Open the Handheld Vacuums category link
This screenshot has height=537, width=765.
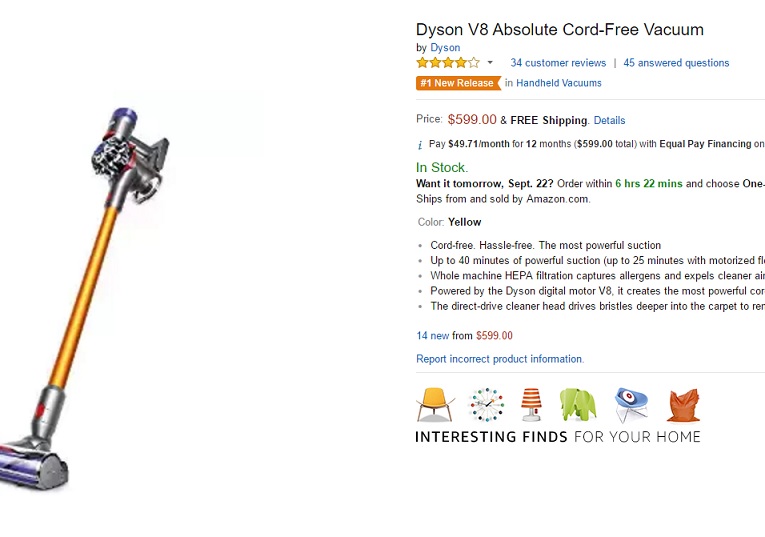559,83
